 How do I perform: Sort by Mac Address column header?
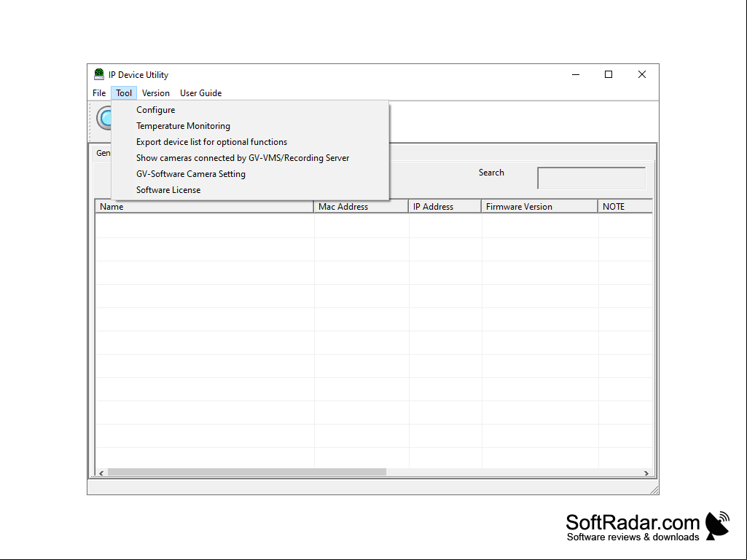coord(361,207)
